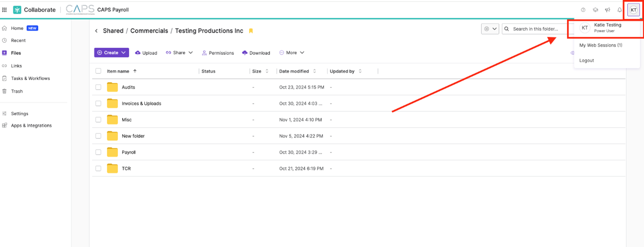
Task: Check the Invoices & Uploads row checkbox
Action: pyautogui.click(x=98, y=103)
